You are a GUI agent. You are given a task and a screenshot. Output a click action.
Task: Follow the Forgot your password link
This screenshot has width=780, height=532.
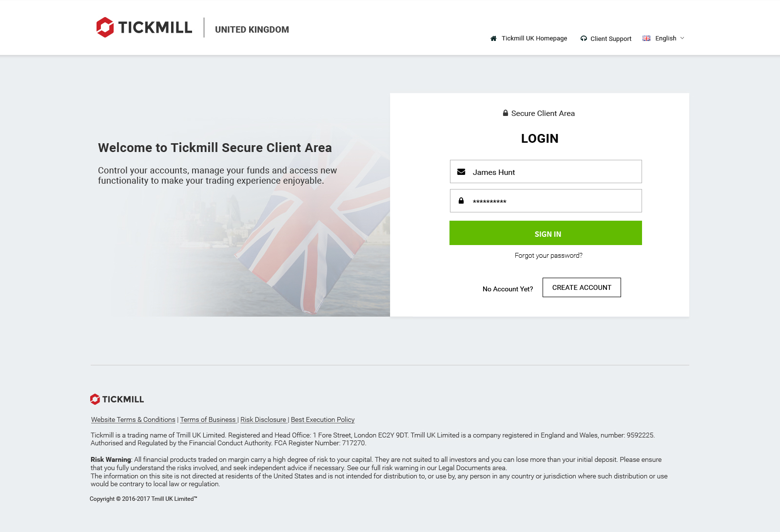pos(548,255)
